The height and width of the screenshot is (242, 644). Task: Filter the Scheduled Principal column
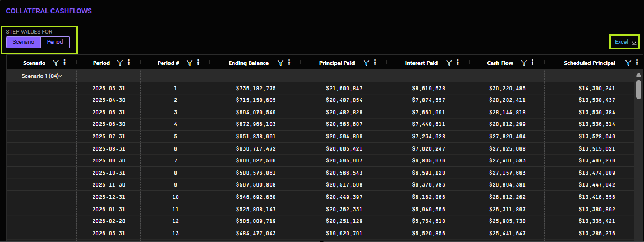(628, 63)
